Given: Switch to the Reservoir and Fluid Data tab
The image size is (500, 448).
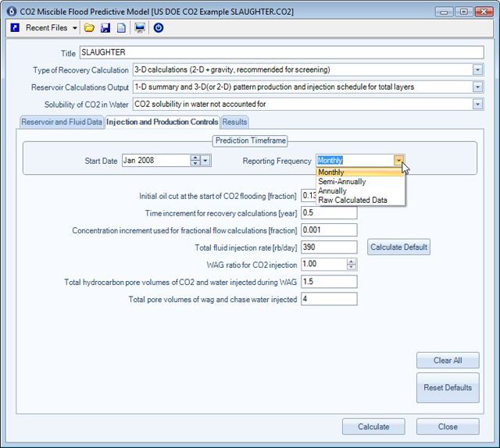Looking at the screenshot, I should point(62,122).
